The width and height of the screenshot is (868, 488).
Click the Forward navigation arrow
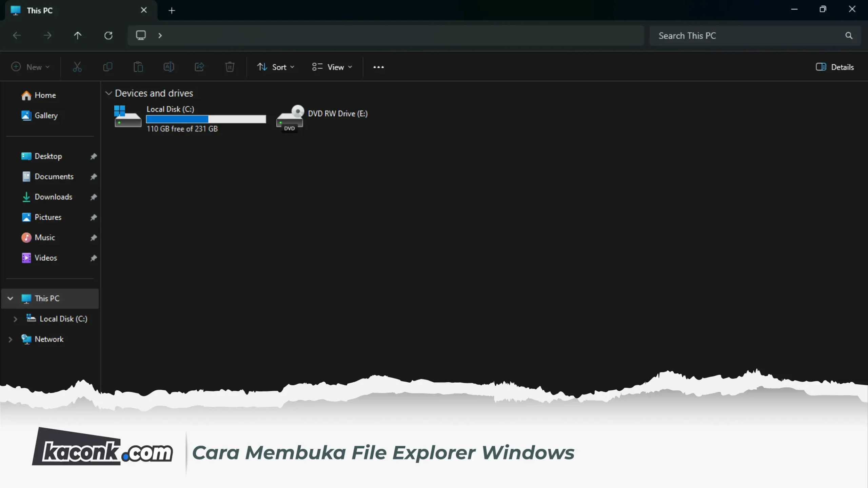pos(47,36)
